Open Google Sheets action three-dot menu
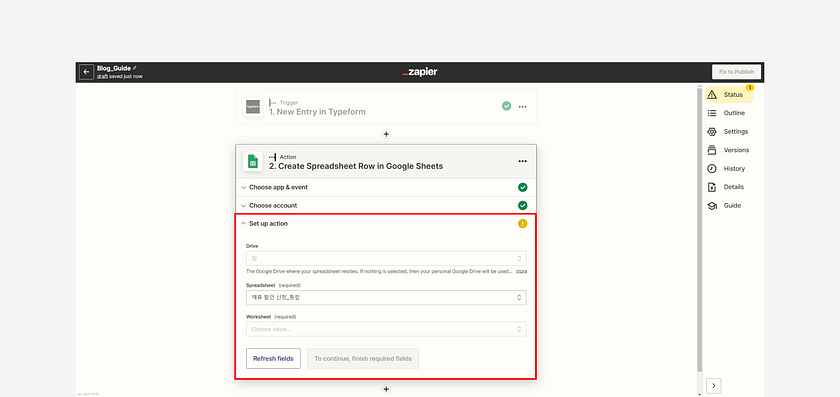Screen dimensions: 840x397 [522, 161]
